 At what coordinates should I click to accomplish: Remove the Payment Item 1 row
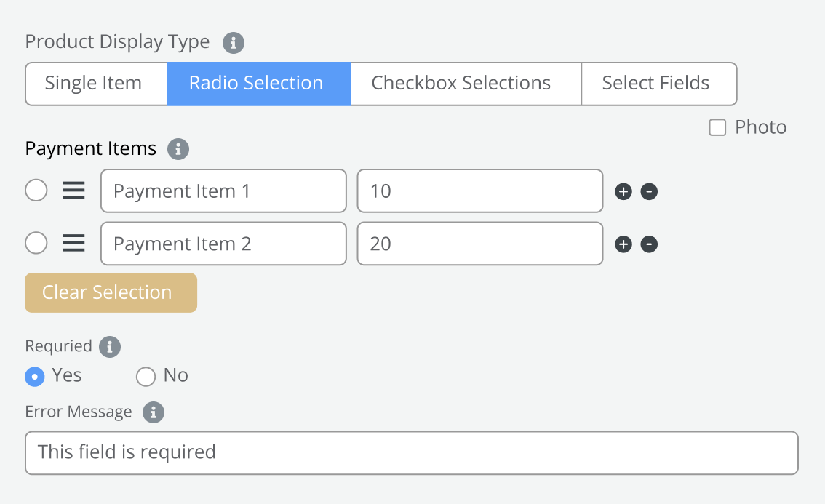coord(649,192)
